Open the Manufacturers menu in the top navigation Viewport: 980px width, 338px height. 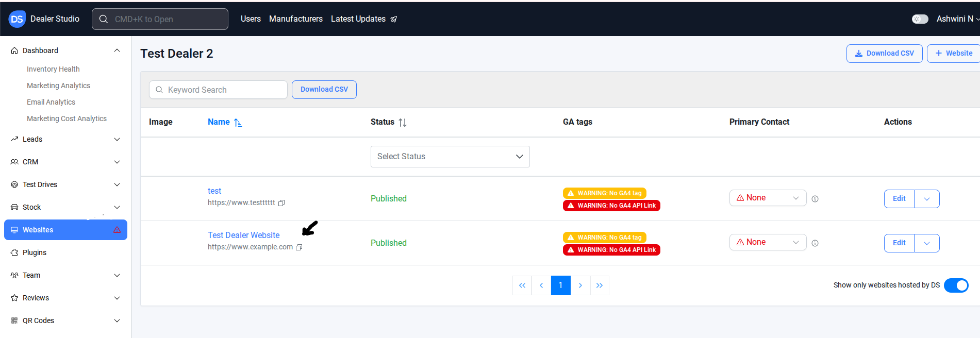[x=296, y=19]
